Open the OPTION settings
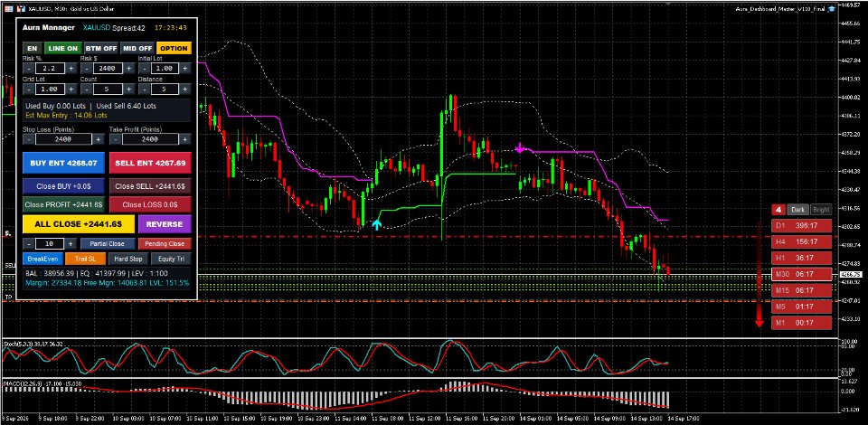Viewport: 868px width, 425px height. [174, 48]
